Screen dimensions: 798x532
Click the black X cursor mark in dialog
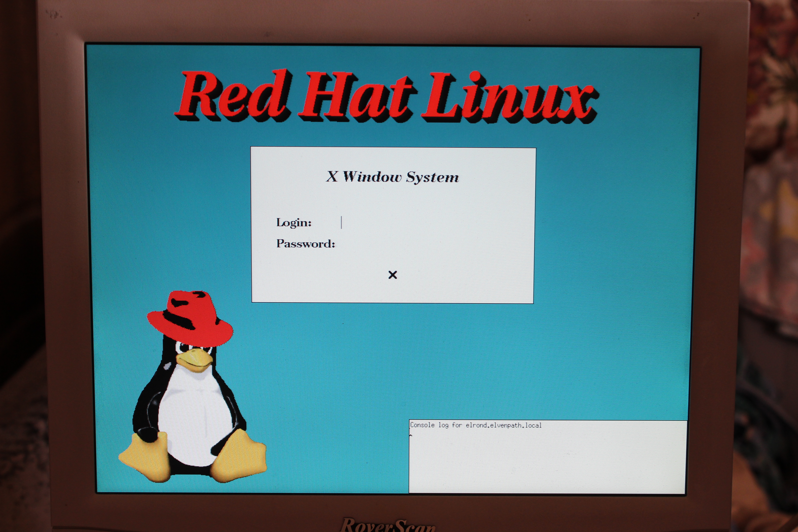click(393, 274)
